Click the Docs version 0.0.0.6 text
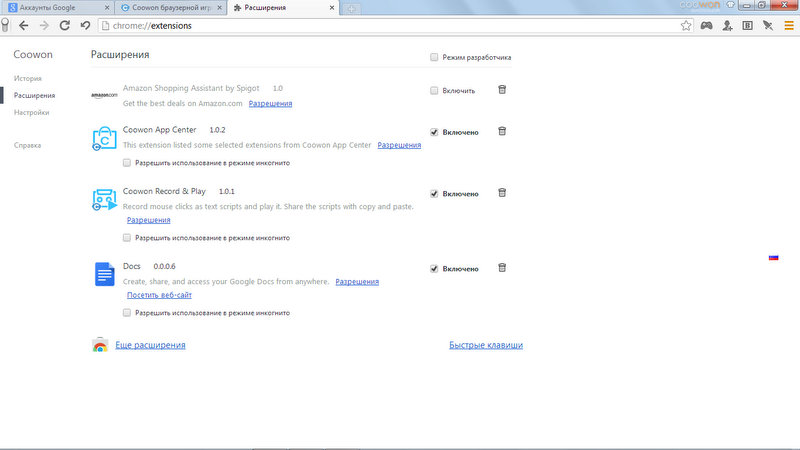 click(x=164, y=266)
